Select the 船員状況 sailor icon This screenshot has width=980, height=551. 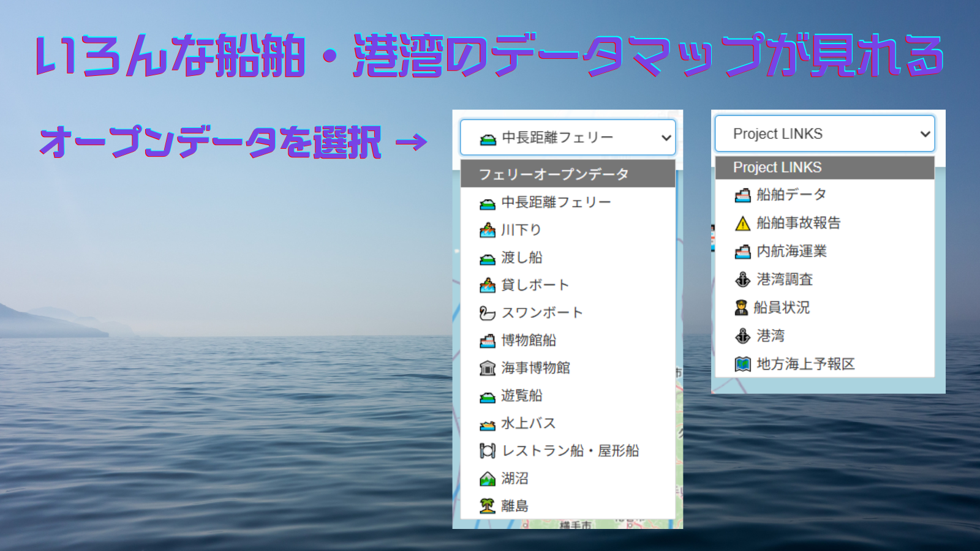741,308
